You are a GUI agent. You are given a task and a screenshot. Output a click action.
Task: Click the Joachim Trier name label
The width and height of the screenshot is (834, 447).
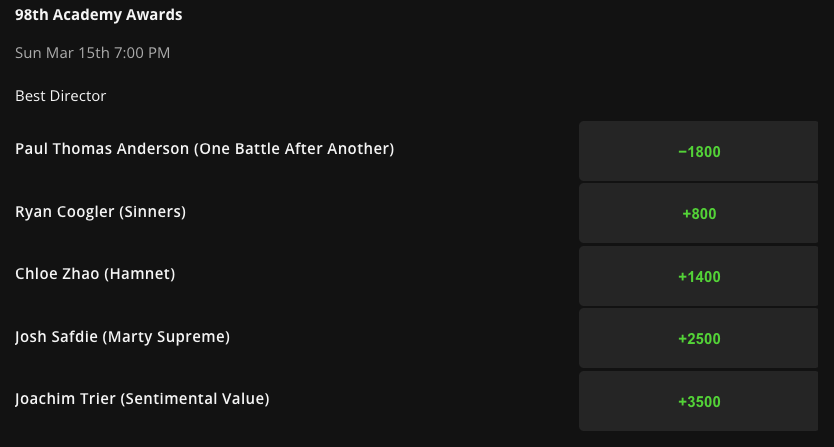point(65,399)
